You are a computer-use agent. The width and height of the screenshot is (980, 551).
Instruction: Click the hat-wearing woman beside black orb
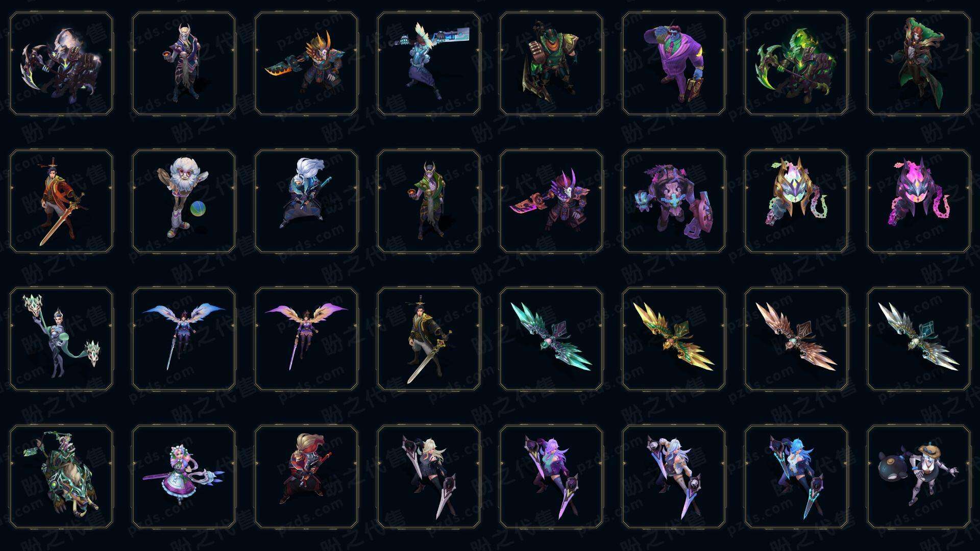tap(919, 477)
